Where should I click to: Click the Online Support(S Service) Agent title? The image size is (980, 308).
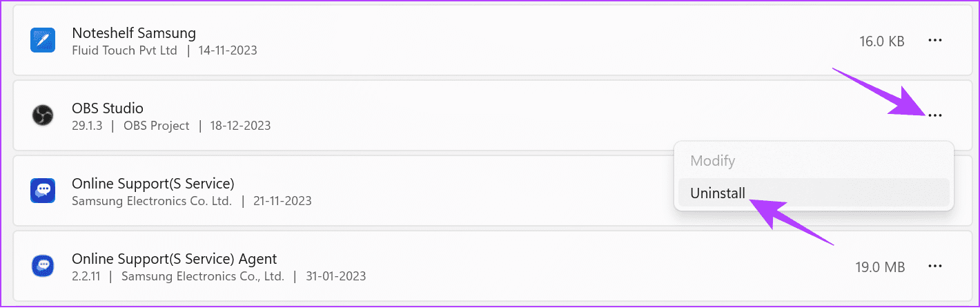pyautogui.click(x=174, y=259)
